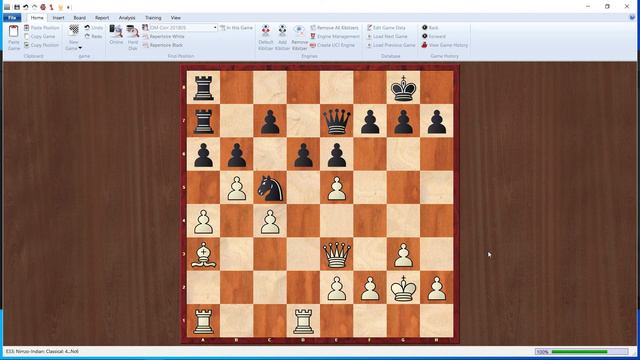Click the black rook on a8
This screenshot has height=360, width=640.
(203, 88)
